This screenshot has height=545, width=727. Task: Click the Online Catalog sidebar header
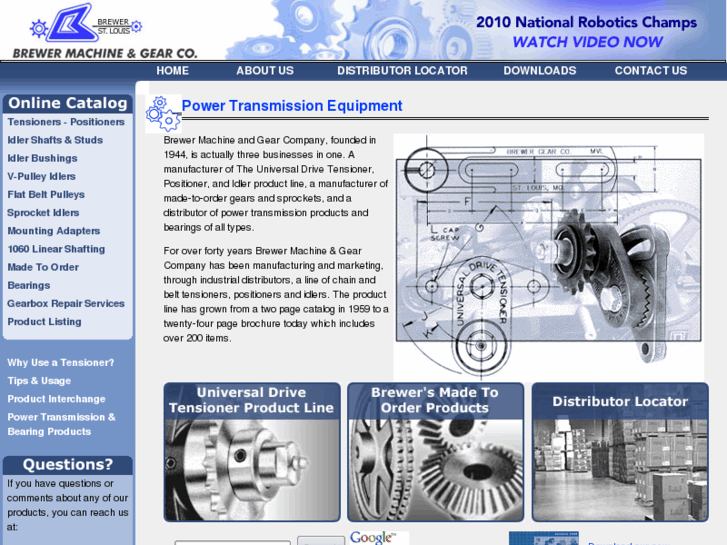coord(68,103)
